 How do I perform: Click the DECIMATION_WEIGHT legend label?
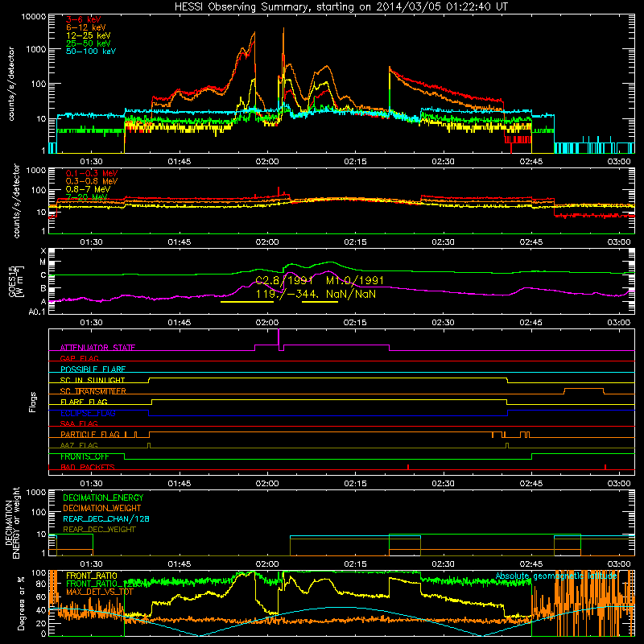102,508
